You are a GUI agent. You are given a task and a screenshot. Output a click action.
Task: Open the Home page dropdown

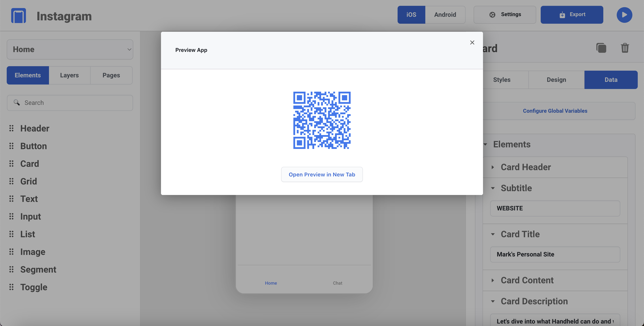pos(70,49)
